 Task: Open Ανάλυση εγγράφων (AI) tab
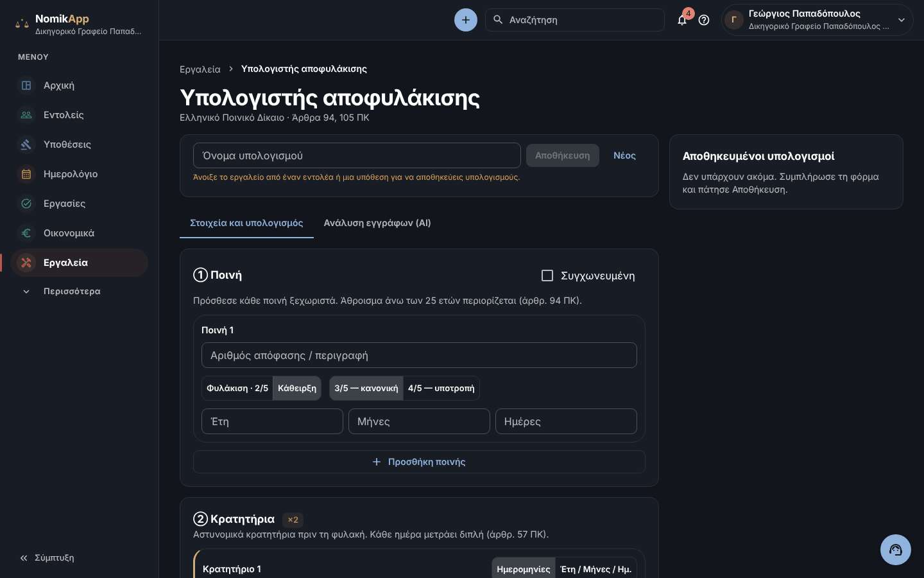(377, 223)
